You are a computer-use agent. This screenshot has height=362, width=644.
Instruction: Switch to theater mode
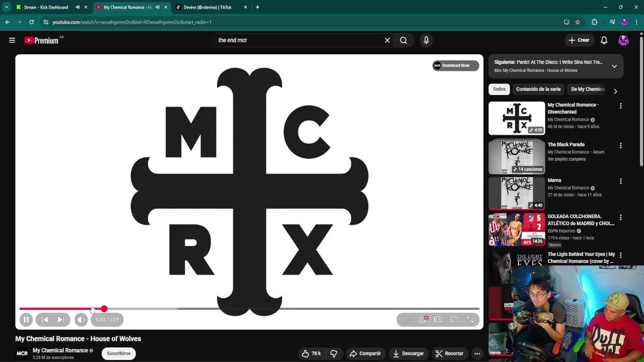coord(438,320)
